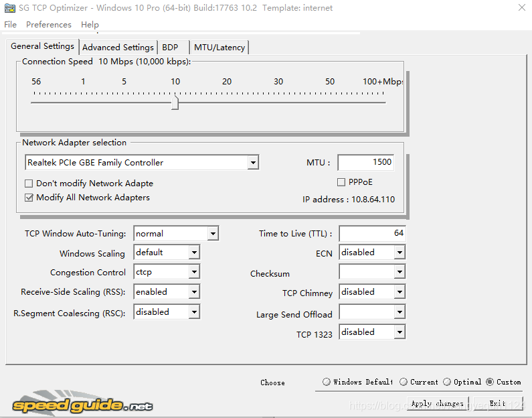This screenshot has height=418, width=532.
Task: Open the MTU/Latency tab
Action: tap(219, 47)
